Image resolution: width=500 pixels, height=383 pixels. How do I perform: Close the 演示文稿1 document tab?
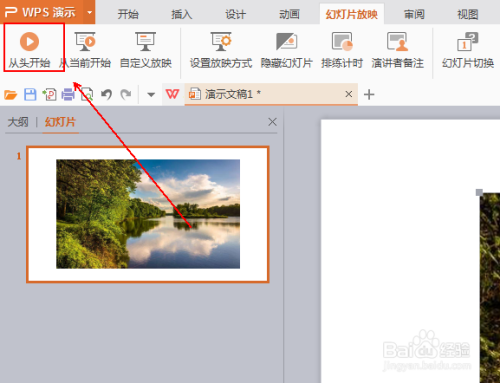349,94
